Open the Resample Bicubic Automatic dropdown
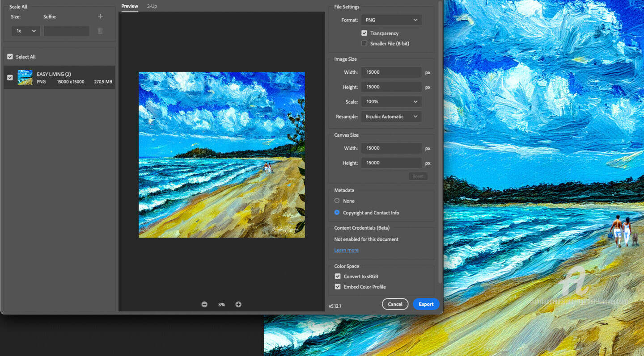Screen dimensions: 644x356 (391, 117)
